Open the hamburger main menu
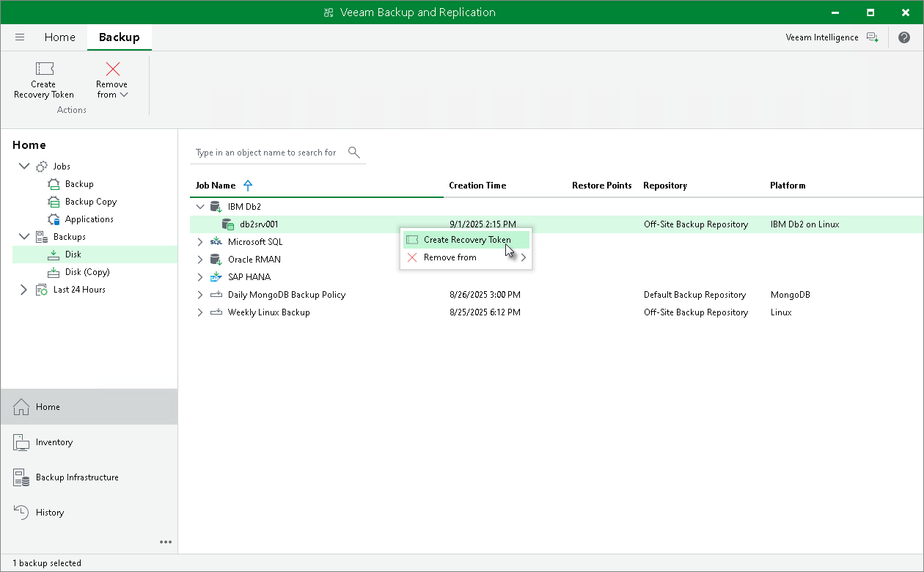The height and width of the screenshot is (572, 924). point(20,37)
